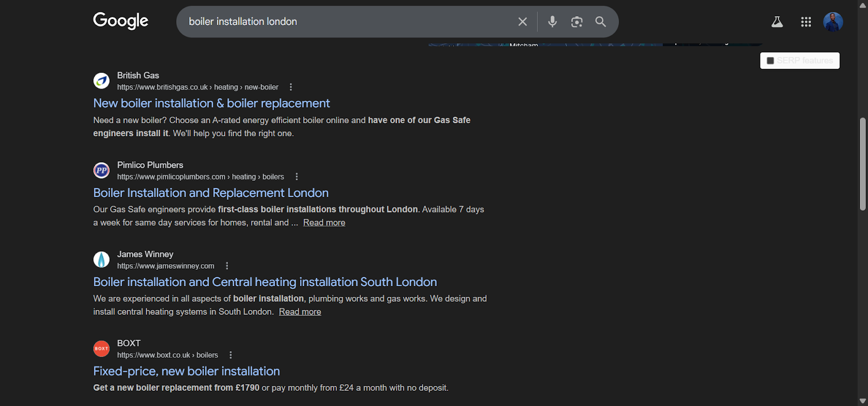Submit search with magnifying glass icon
This screenshot has width=868, height=406.
point(601,22)
